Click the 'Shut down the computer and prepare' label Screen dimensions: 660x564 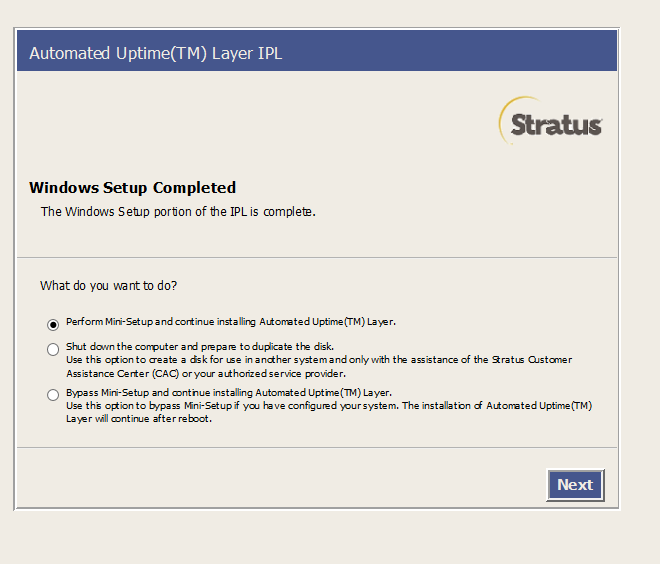click(x=200, y=346)
